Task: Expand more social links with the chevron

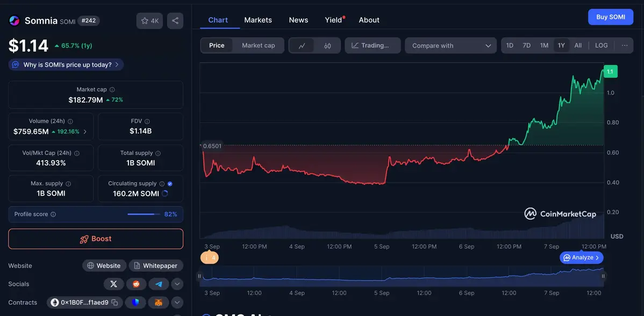Action: (x=177, y=284)
